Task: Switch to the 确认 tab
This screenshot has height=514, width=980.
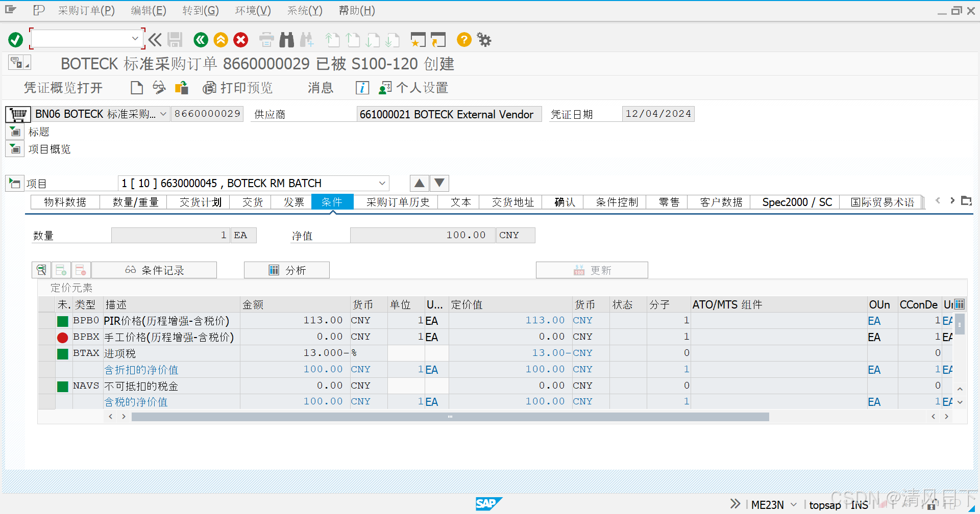Action: [x=565, y=202]
